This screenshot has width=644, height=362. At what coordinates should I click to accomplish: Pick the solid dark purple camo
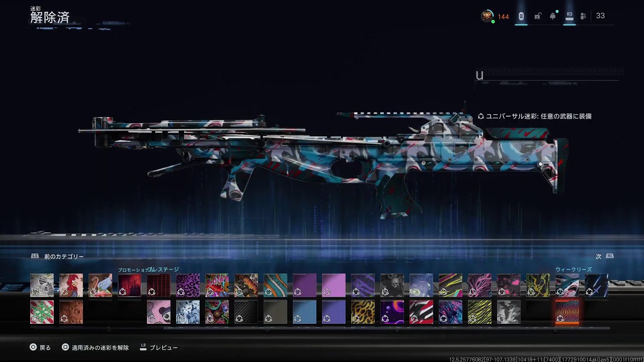pyautogui.click(x=304, y=285)
